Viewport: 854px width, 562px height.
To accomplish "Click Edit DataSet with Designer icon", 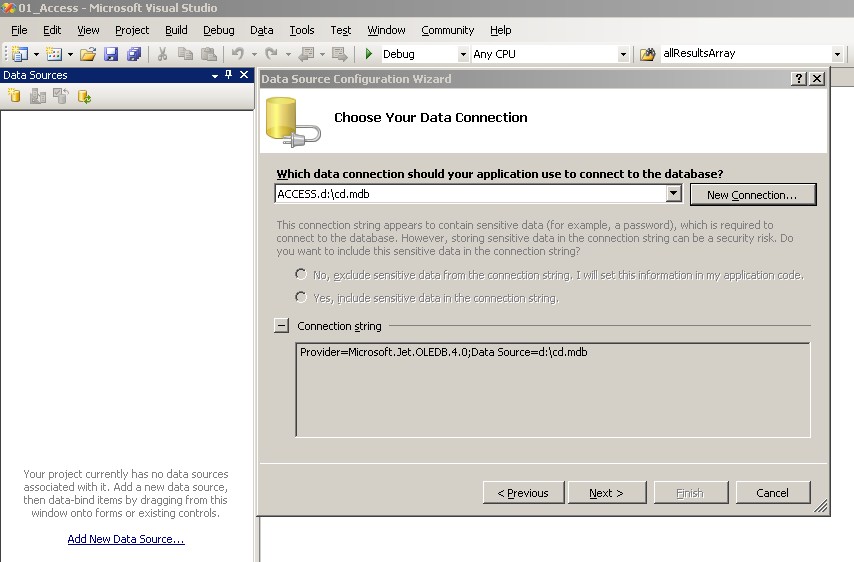I will (x=38, y=96).
